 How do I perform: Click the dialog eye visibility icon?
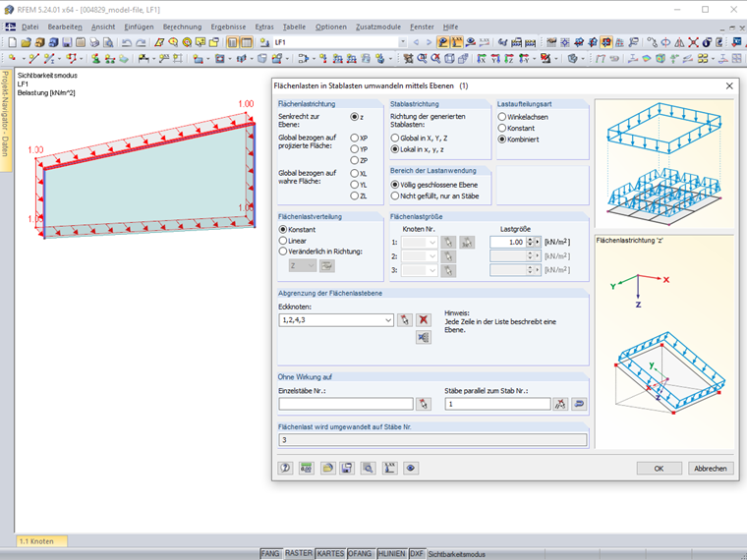[410, 468]
